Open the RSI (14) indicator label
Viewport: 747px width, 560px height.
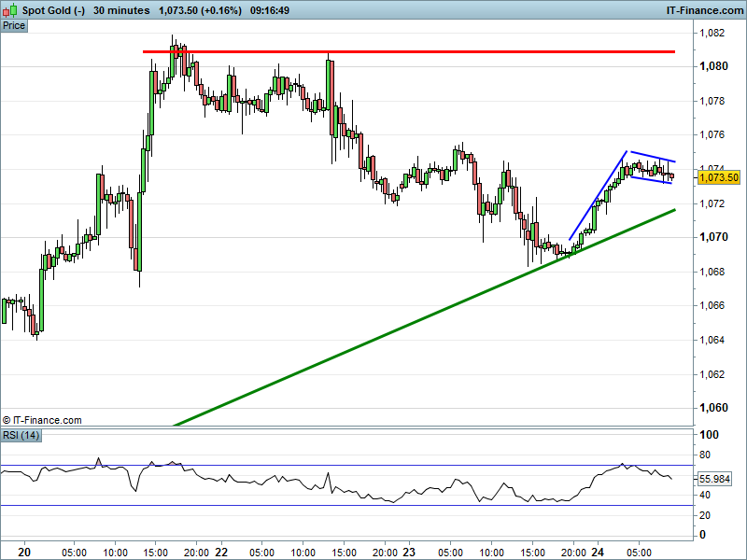[21, 436]
